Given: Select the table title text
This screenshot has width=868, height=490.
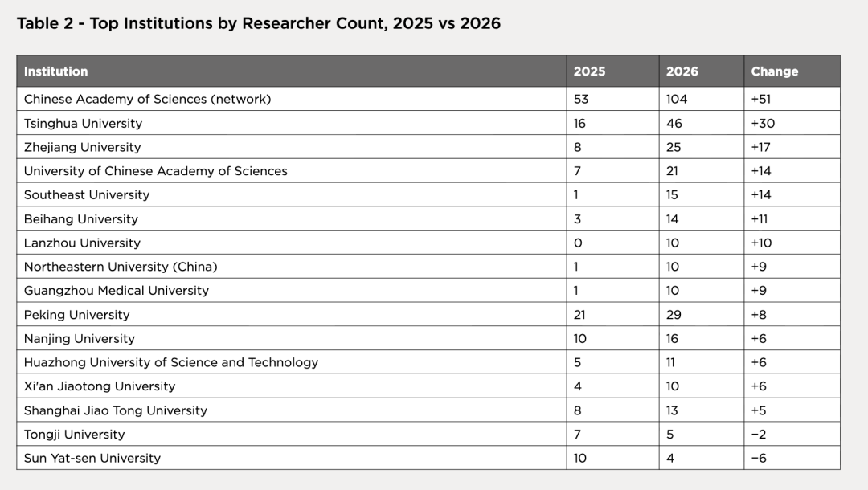Looking at the screenshot, I should (259, 23).
